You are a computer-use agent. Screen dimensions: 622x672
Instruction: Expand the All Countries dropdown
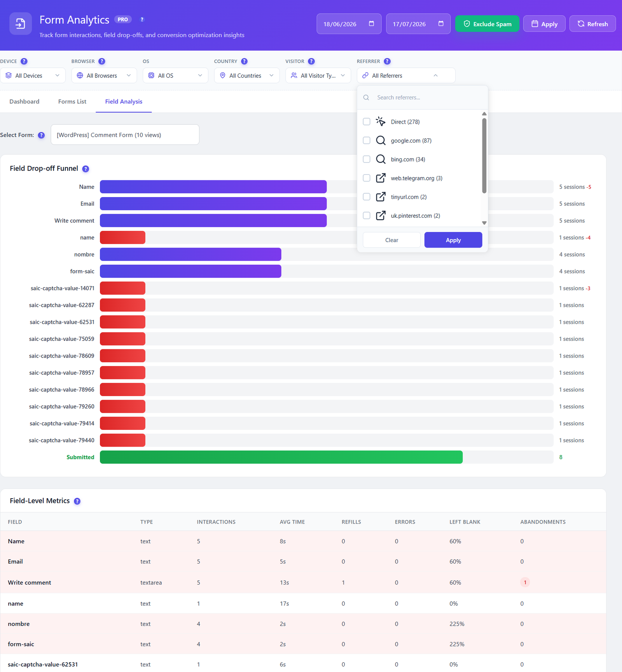pyautogui.click(x=247, y=75)
